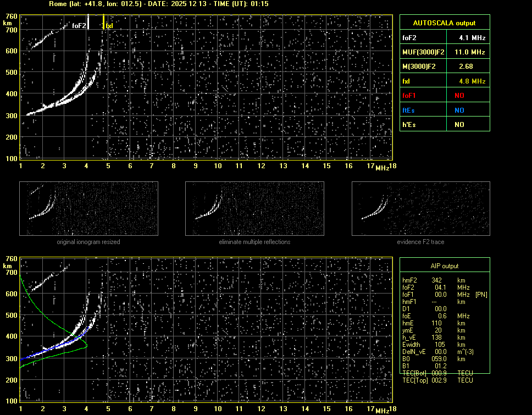Select the MUF(3000)F2 11.0 MHz row
This screenshot has width=532, height=415.
click(444, 52)
